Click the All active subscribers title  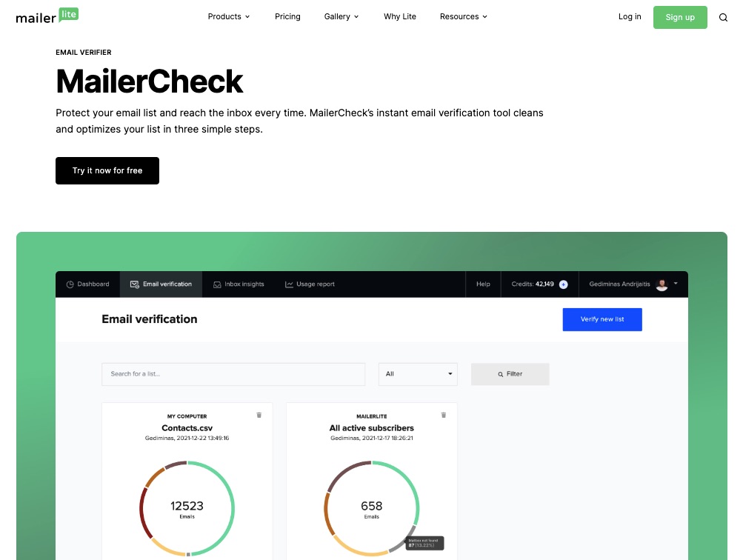coord(372,428)
